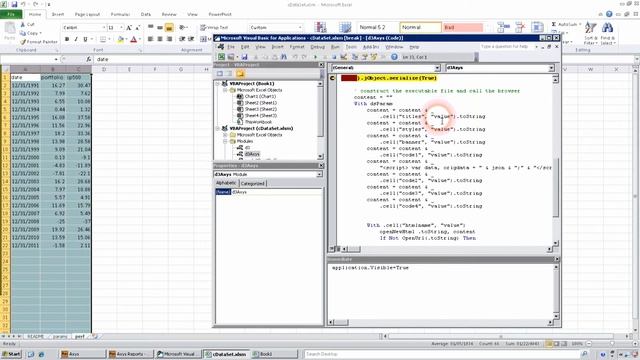The image size is (640, 360).
Task: Switch to Page Break Preview in status bar
Action: 564,344
